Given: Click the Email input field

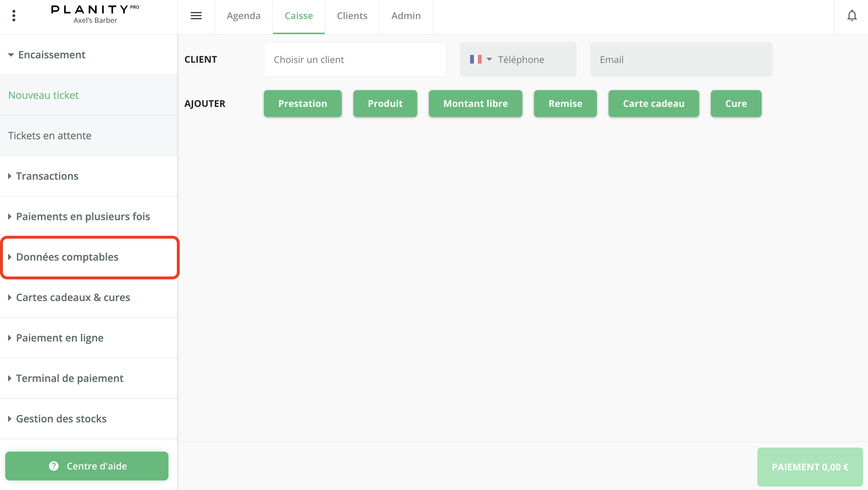Looking at the screenshot, I should point(681,59).
